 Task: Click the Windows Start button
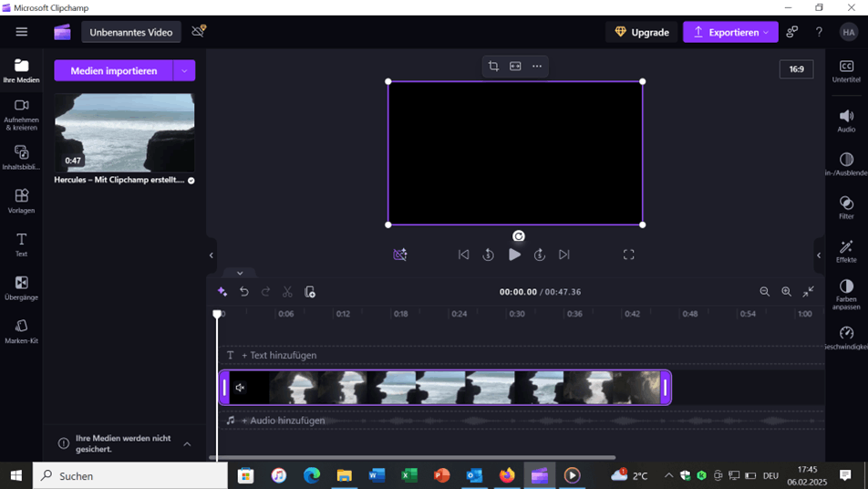(16, 475)
